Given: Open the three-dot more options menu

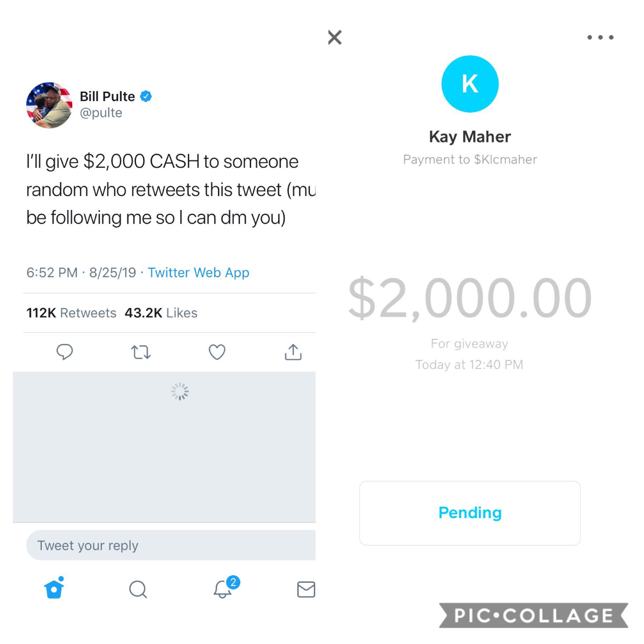Looking at the screenshot, I should point(600,37).
